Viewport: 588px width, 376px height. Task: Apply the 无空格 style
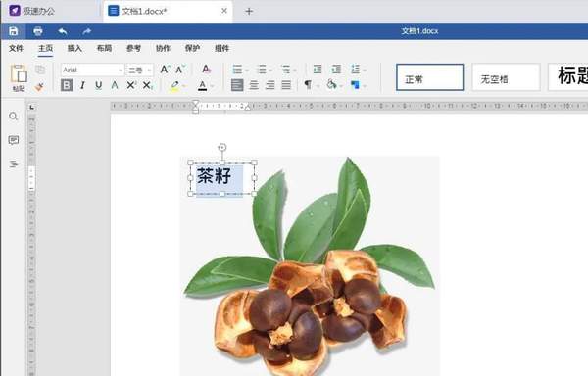(x=506, y=77)
